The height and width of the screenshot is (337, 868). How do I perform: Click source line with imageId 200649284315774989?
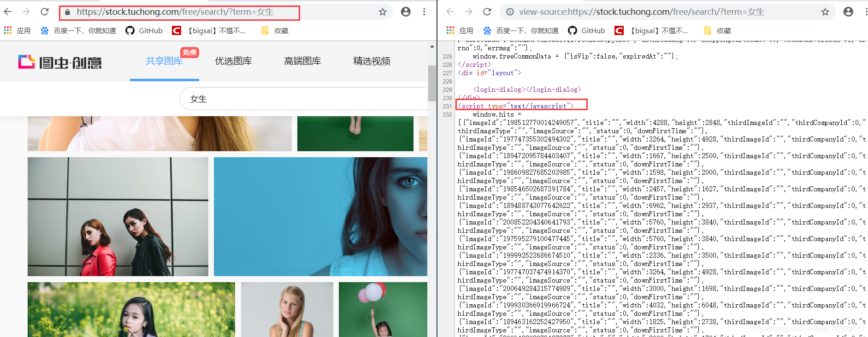tap(662, 293)
